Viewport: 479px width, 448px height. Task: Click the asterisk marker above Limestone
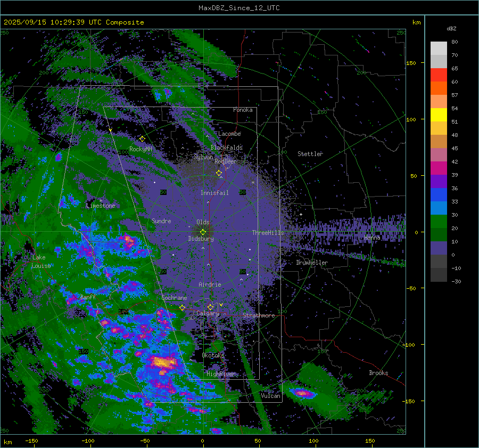pyautogui.click(x=101, y=201)
